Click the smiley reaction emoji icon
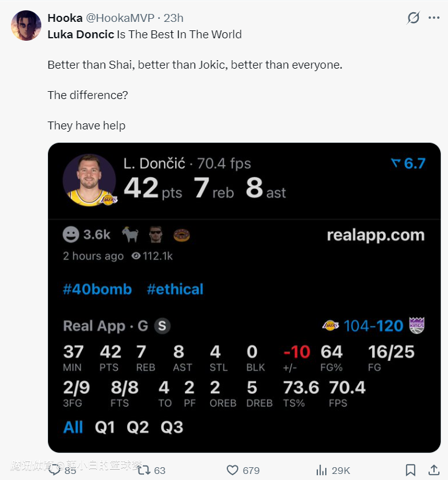Screen dimensions: 448x480 coord(71,235)
